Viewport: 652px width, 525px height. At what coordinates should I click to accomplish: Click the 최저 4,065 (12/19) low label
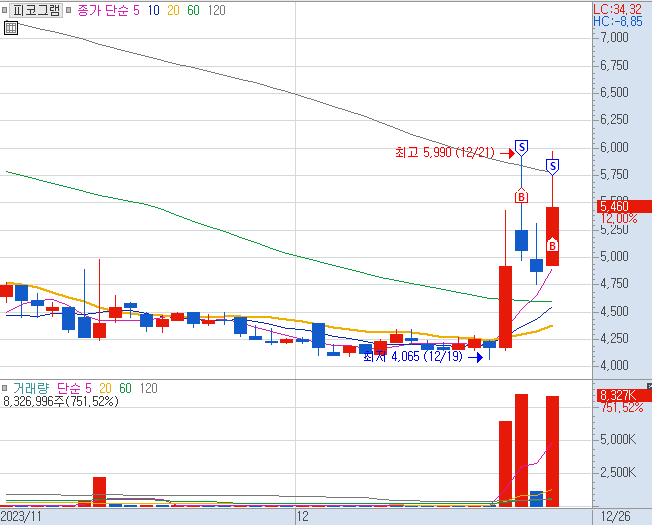click(413, 356)
